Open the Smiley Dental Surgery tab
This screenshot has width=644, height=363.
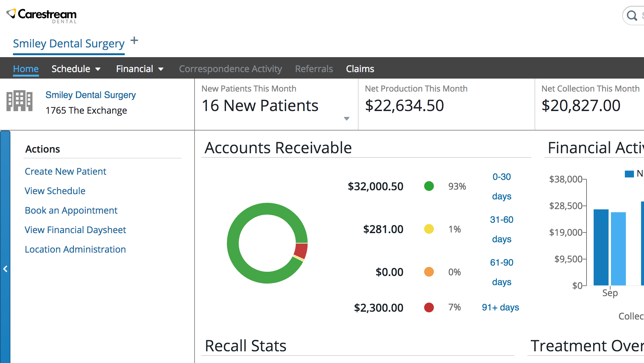69,44
